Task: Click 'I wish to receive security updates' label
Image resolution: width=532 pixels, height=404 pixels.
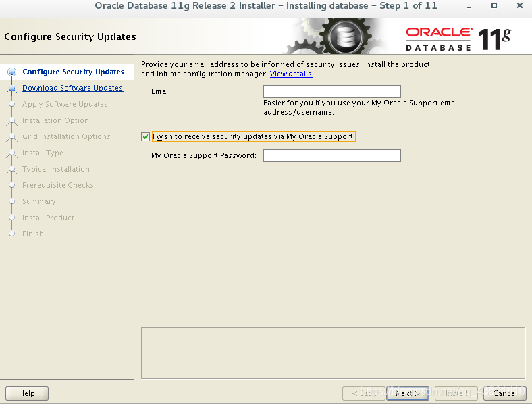Action: 253,136
